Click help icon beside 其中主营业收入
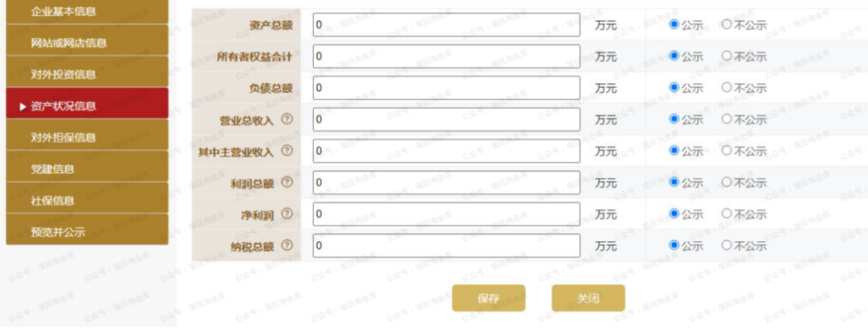The image size is (868, 328). pos(287,151)
